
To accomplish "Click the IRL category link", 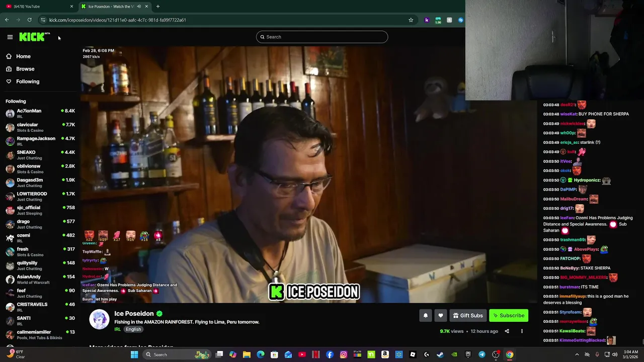I will [x=117, y=329].
